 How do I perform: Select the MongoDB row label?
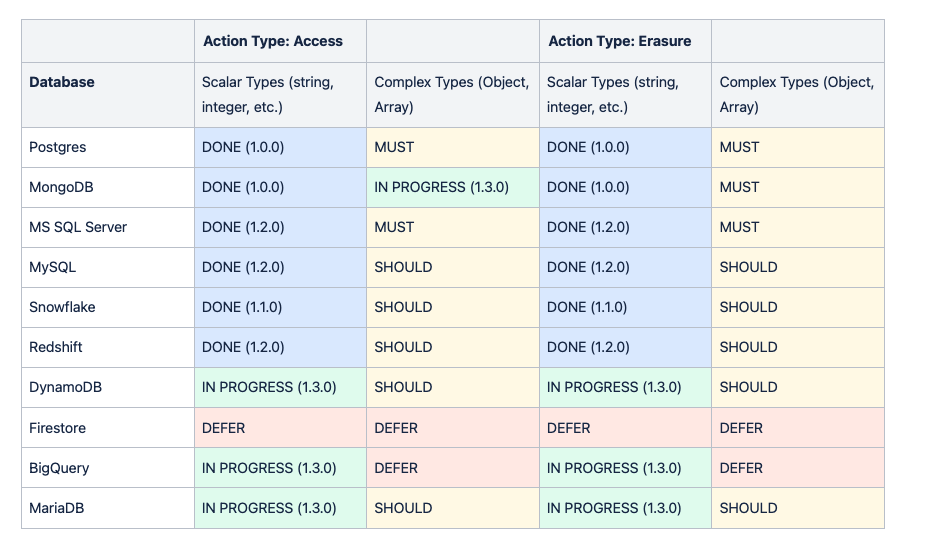coord(108,187)
